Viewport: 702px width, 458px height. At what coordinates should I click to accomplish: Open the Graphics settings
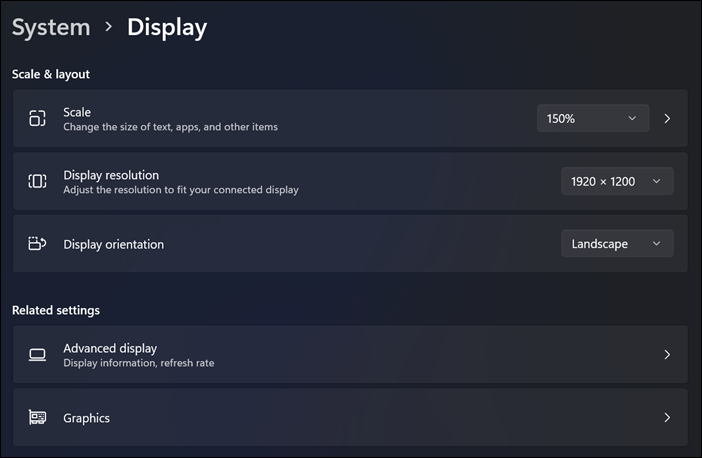point(86,418)
